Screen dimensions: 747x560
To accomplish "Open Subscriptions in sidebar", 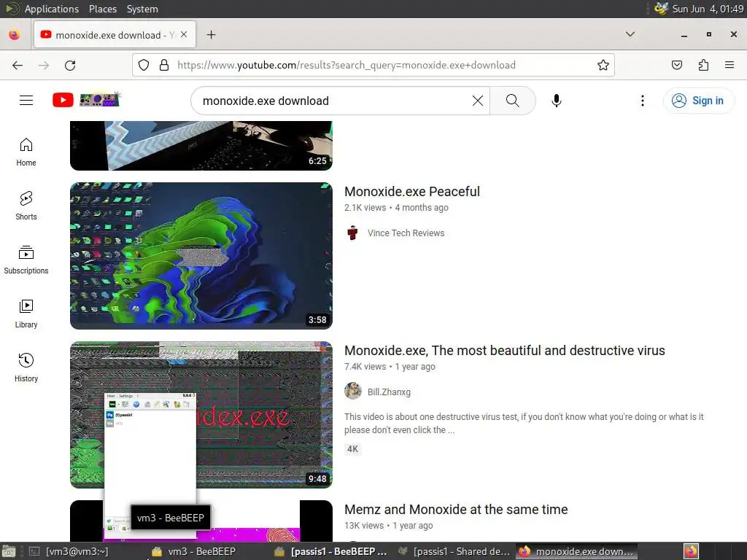I will coord(26,260).
